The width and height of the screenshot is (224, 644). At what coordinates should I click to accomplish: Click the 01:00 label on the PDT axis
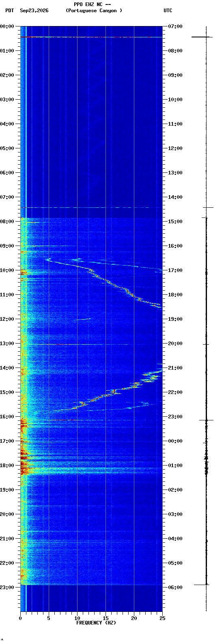click(x=7, y=51)
